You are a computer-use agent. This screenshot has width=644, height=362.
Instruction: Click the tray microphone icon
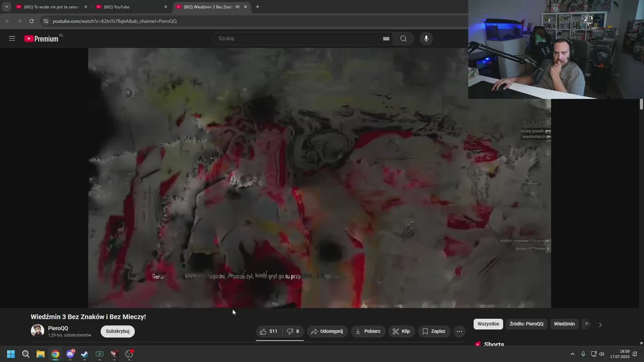583,354
